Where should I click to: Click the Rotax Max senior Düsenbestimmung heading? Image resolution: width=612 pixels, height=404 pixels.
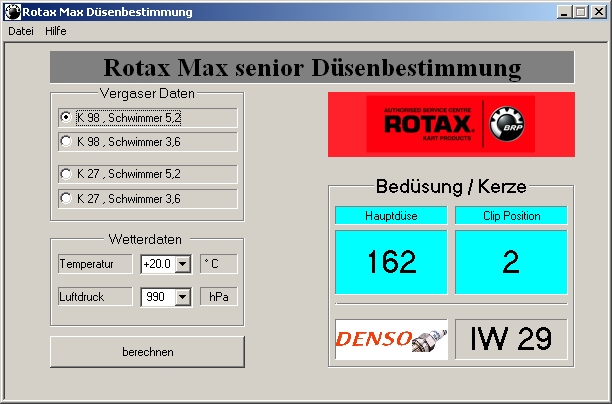(312, 67)
